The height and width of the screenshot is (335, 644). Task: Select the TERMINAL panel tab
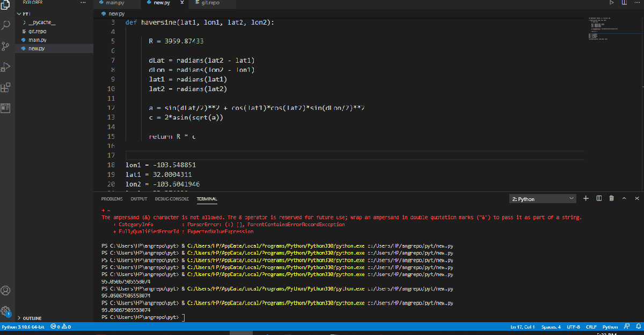click(207, 199)
